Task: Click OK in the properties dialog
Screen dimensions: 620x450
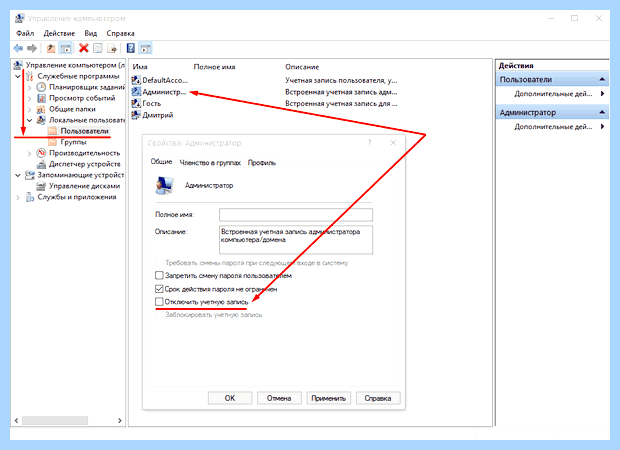Action: point(230,398)
